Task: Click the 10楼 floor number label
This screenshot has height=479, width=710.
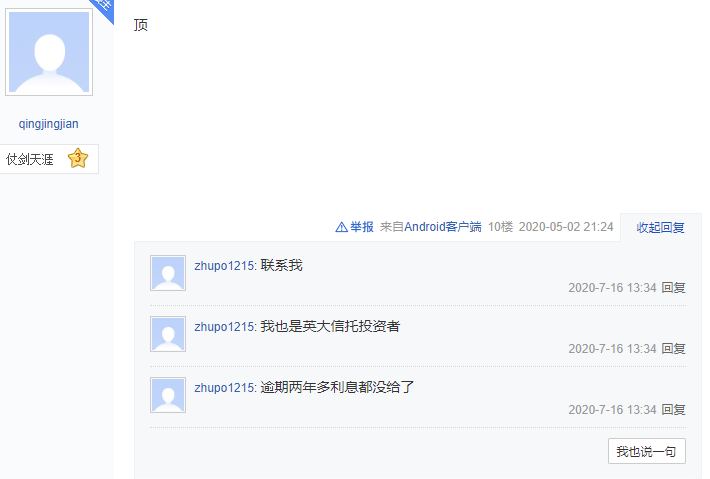Action: click(x=500, y=227)
